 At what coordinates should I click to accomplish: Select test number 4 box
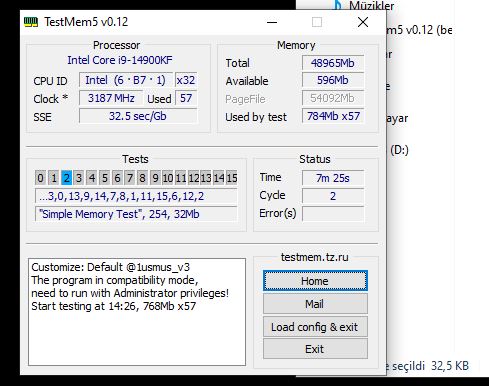(x=92, y=178)
